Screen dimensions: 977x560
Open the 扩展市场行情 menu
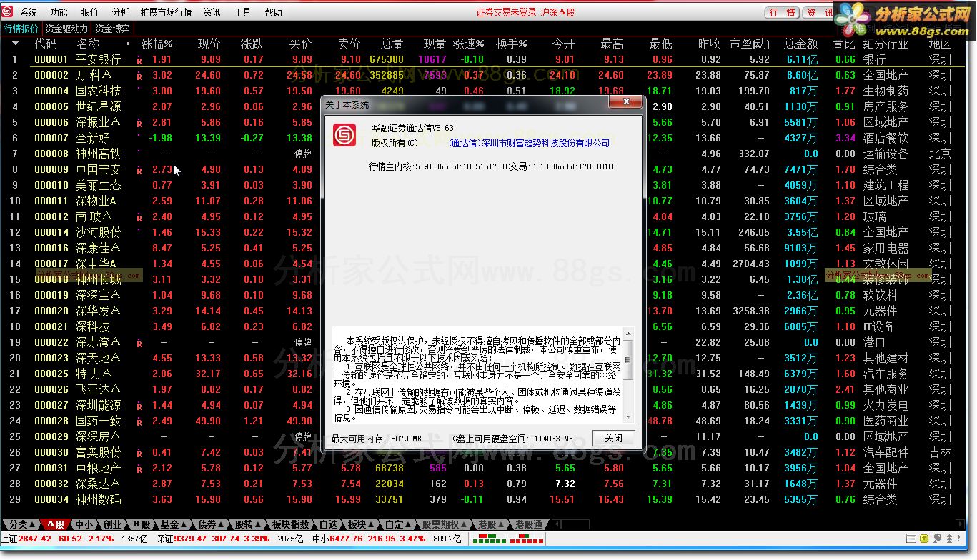coord(166,12)
